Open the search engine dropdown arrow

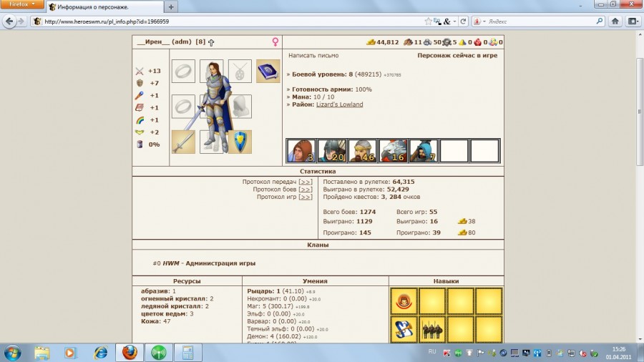tap(484, 21)
